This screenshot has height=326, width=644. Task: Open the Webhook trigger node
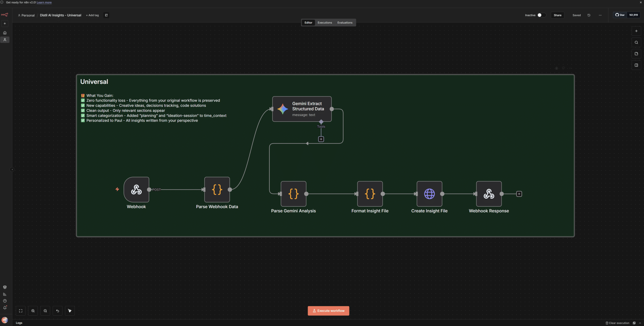click(x=136, y=190)
